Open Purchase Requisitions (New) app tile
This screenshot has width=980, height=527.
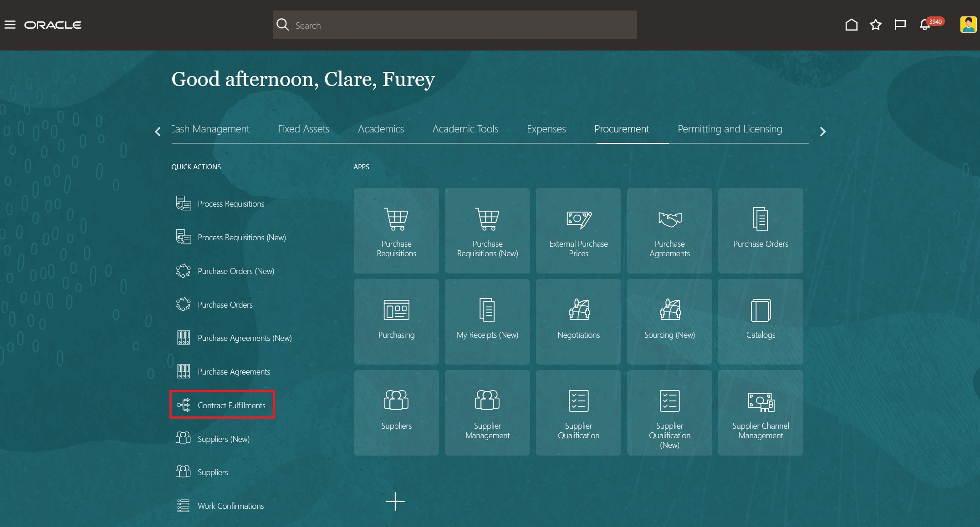(487, 231)
